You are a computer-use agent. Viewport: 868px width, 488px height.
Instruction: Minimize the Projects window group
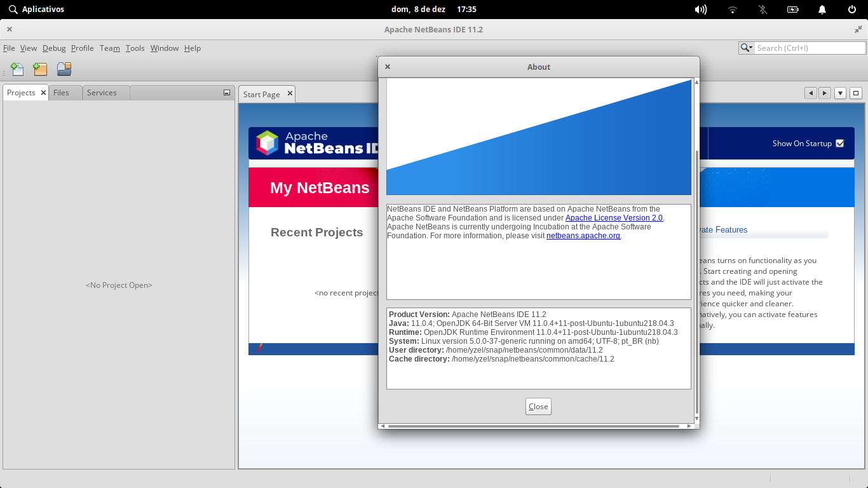pos(226,92)
